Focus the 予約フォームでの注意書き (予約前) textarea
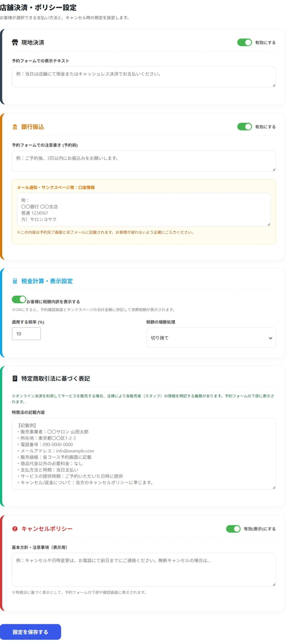The height and width of the screenshot is (644, 286). (x=144, y=161)
